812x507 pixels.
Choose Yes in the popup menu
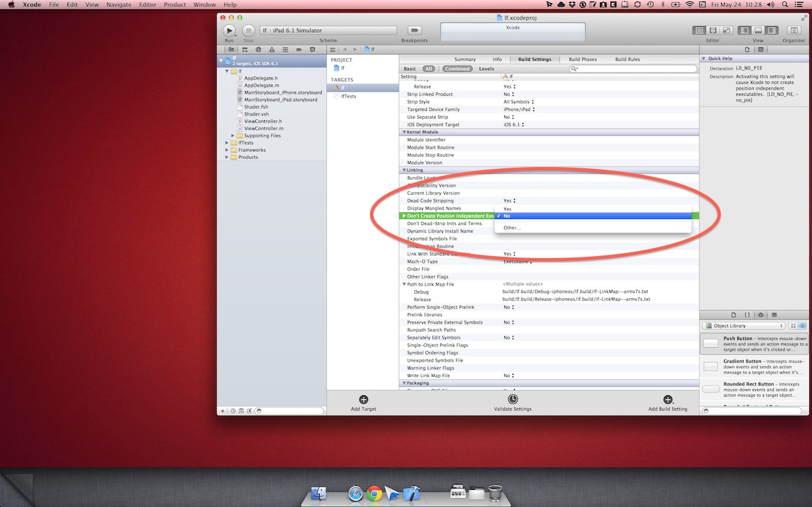click(x=507, y=209)
